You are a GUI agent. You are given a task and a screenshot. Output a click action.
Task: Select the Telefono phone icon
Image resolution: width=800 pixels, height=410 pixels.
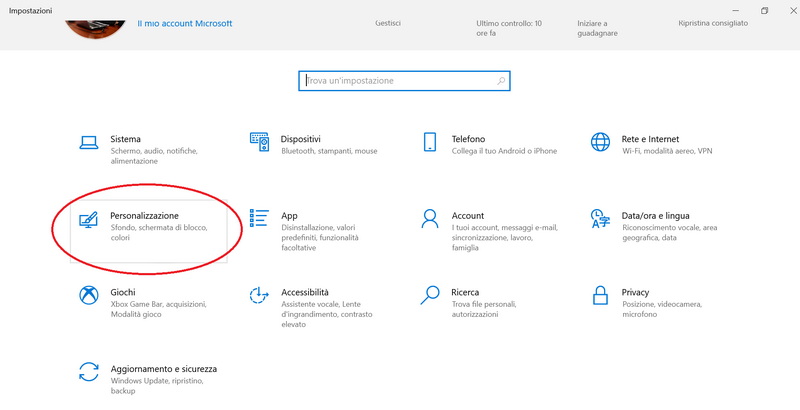point(430,142)
